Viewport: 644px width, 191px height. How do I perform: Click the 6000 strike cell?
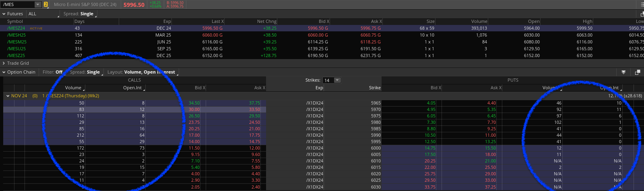[376, 148]
